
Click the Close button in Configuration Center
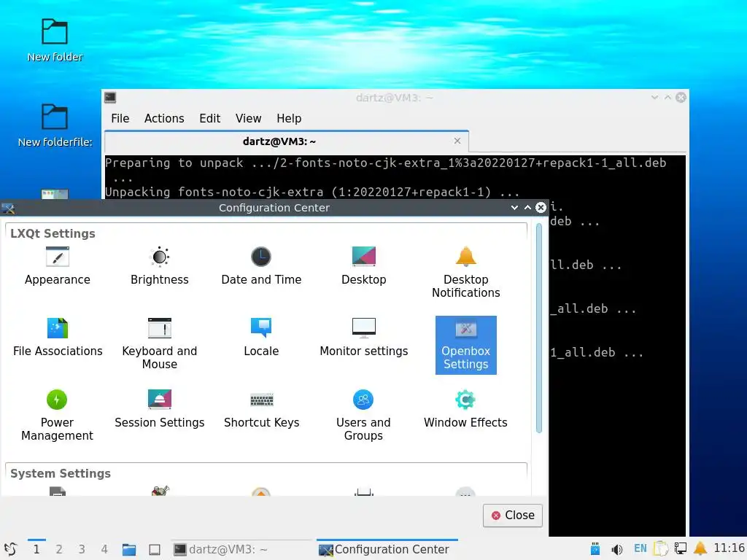pos(513,516)
